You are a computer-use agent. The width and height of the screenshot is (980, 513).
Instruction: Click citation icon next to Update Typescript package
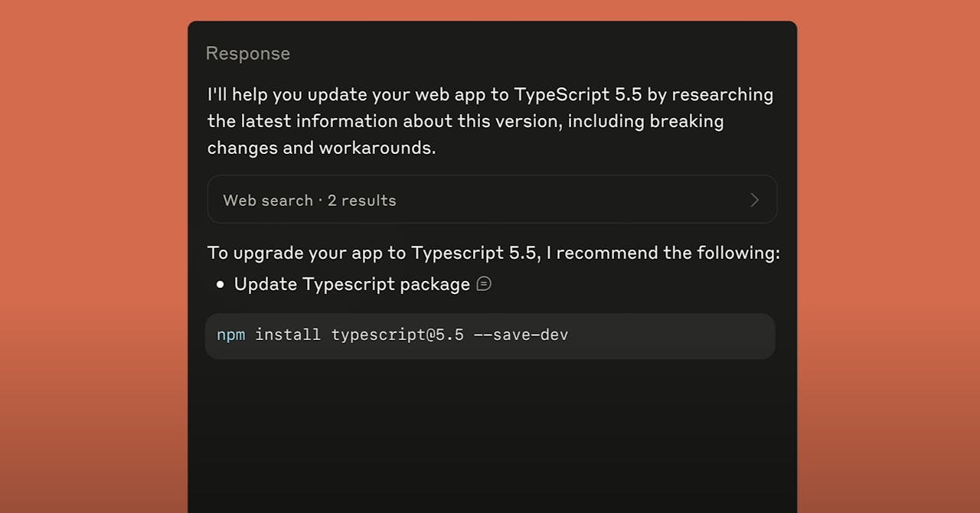484,284
